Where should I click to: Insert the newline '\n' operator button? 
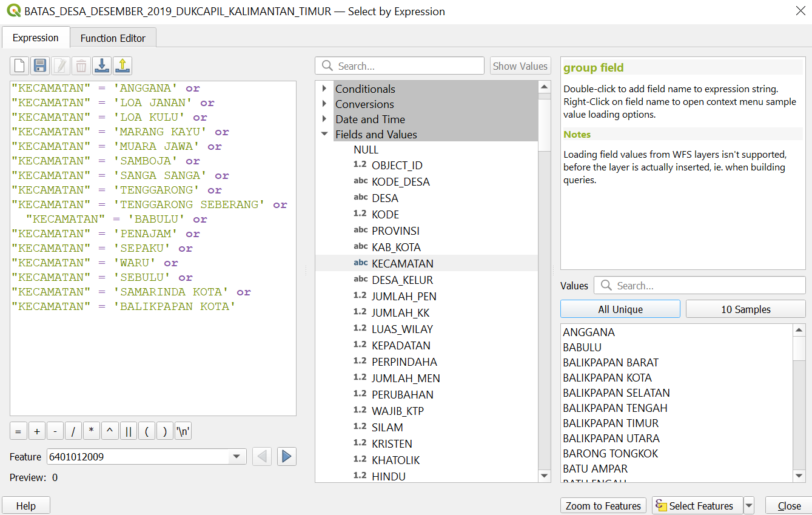pos(183,431)
